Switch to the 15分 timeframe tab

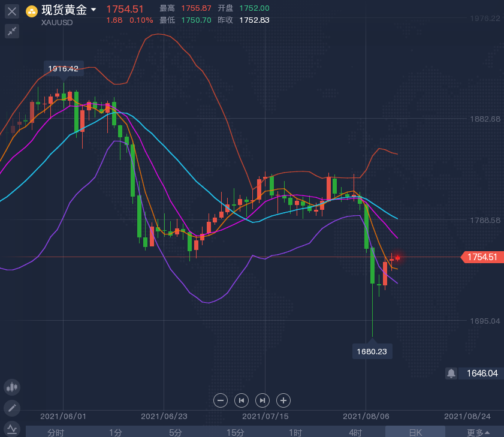[236, 432]
